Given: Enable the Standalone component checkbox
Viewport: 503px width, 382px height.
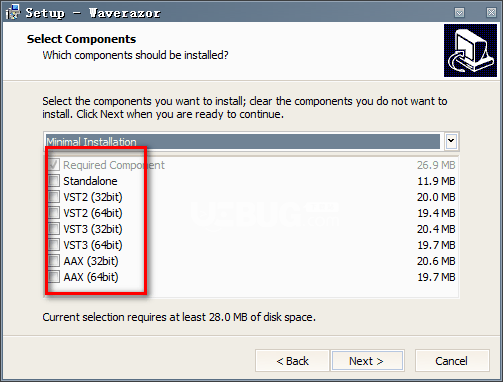Looking at the screenshot, I should 54,181.
